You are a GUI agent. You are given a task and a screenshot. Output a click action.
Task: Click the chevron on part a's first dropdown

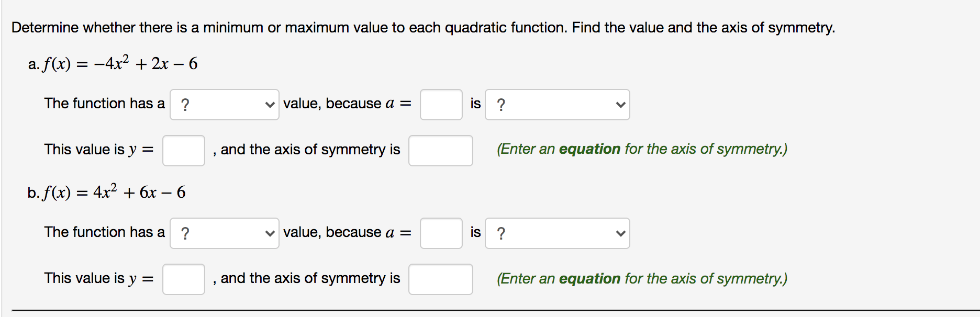pyautogui.click(x=270, y=104)
